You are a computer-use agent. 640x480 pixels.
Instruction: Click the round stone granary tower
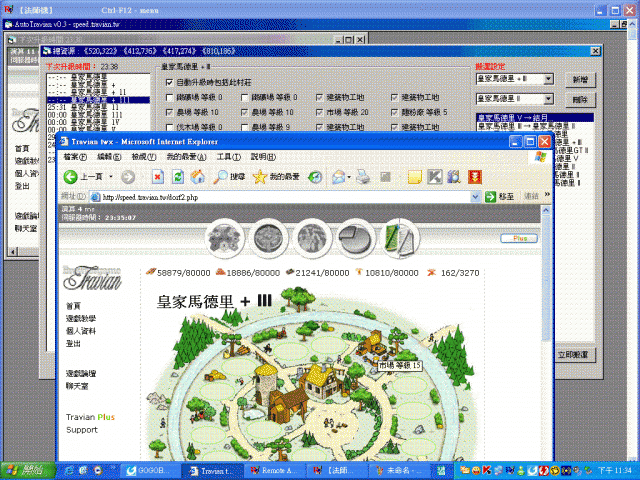point(266,386)
